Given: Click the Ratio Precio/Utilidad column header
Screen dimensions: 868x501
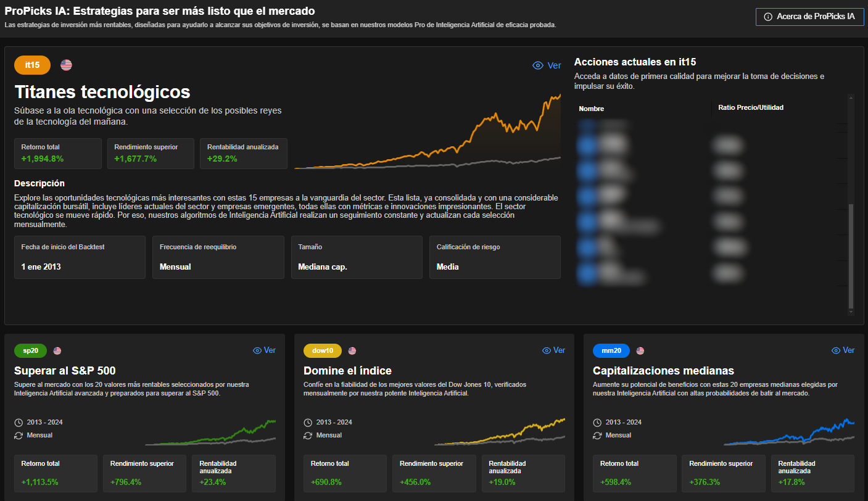Looking at the screenshot, I should click(x=751, y=108).
